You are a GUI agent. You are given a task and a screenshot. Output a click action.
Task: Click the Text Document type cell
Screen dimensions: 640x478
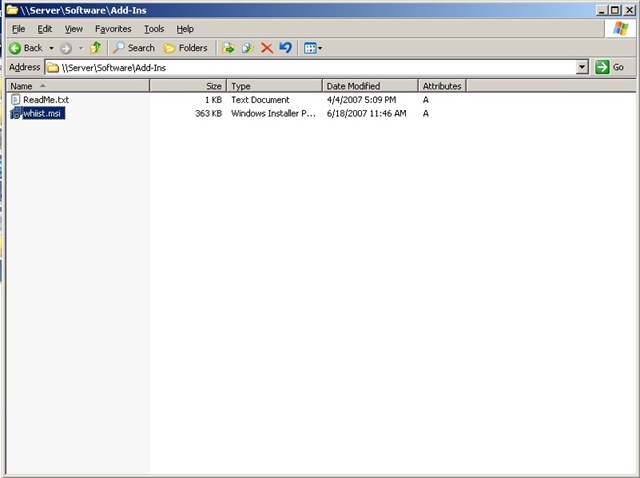(260, 100)
